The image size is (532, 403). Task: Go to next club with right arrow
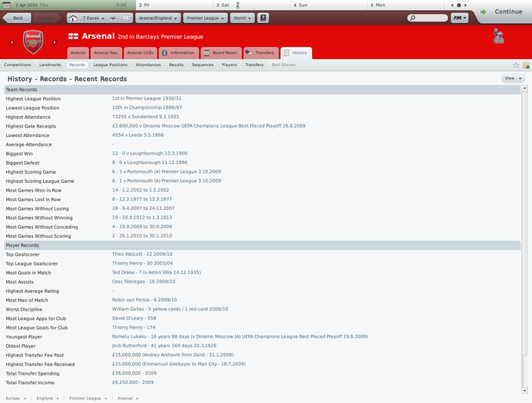coord(55,42)
